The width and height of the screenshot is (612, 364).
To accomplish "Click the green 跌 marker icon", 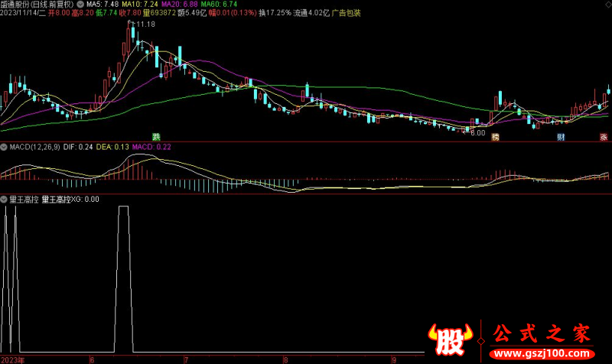I will click(x=156, y=137).
